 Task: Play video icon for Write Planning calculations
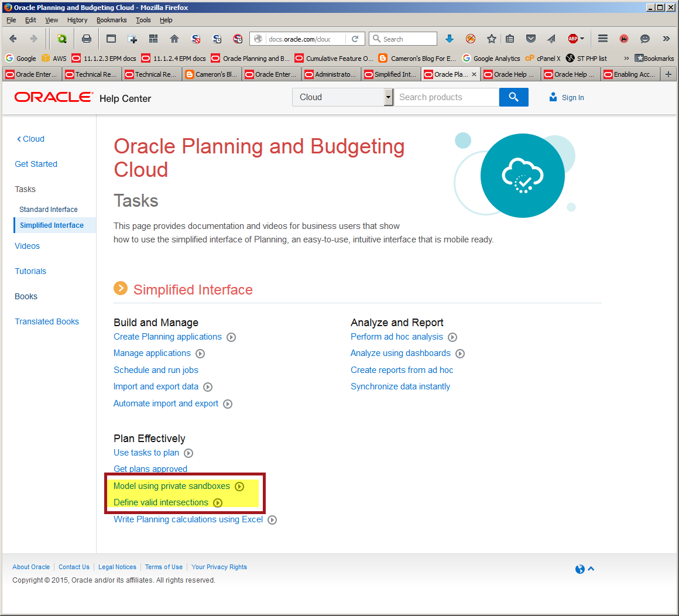coord(272,520)
